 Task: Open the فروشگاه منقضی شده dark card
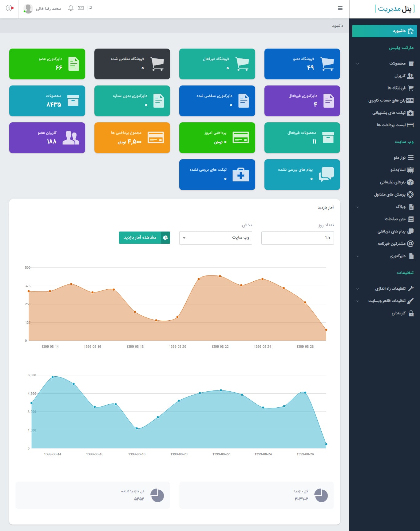point(132,64)
